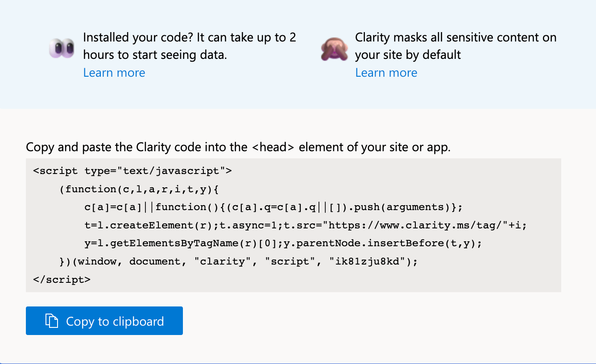Click the eyes emoji next to the install notice
The image size is (596, 364).
click(62, 46)
